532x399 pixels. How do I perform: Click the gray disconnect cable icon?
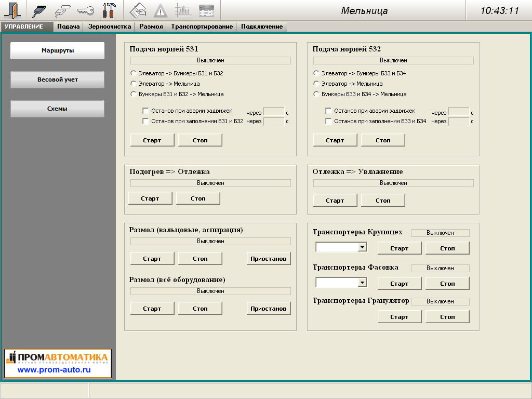pos(62,10)
